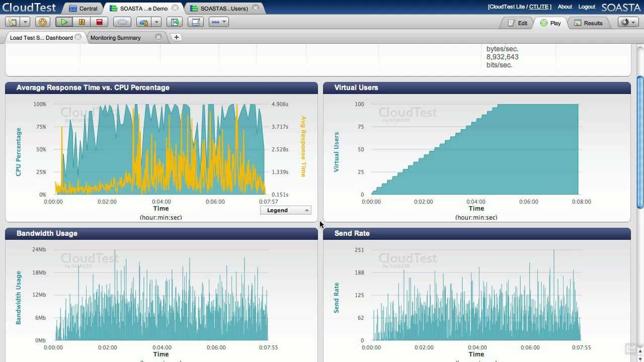Click the Virtual Users area chart

[x=475, y=149]
